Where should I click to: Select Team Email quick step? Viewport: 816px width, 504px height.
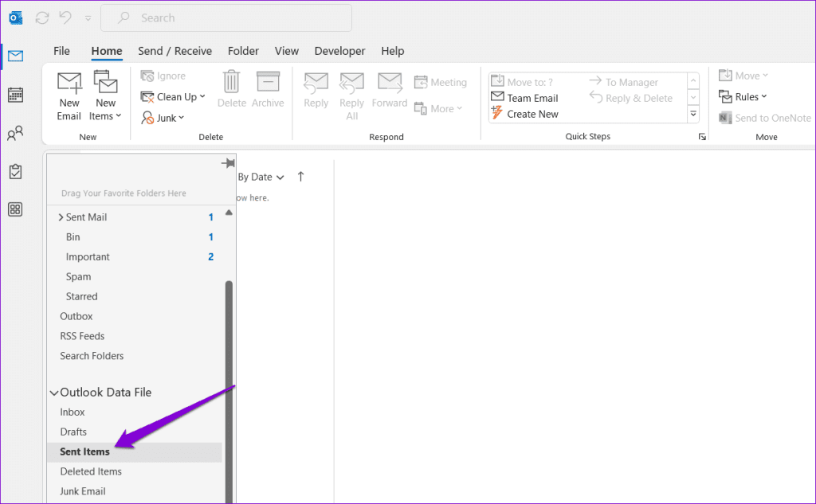(x=528, y=97)
